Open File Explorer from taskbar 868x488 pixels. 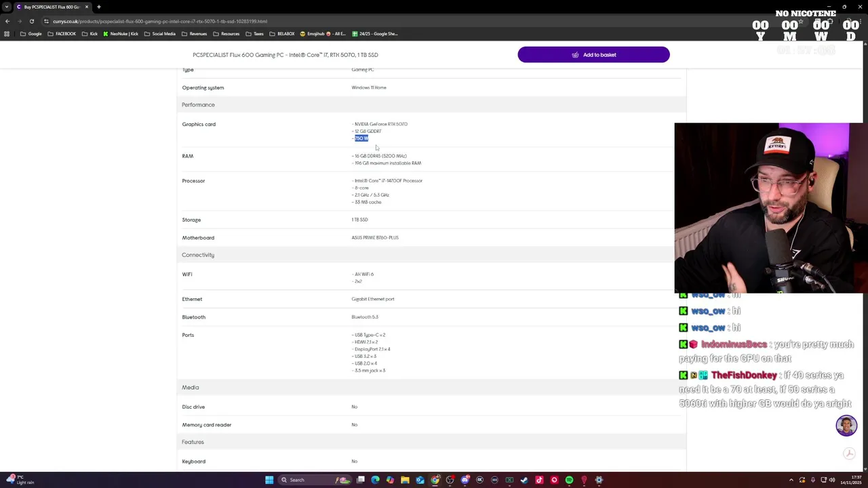click(x=405, y=480)
